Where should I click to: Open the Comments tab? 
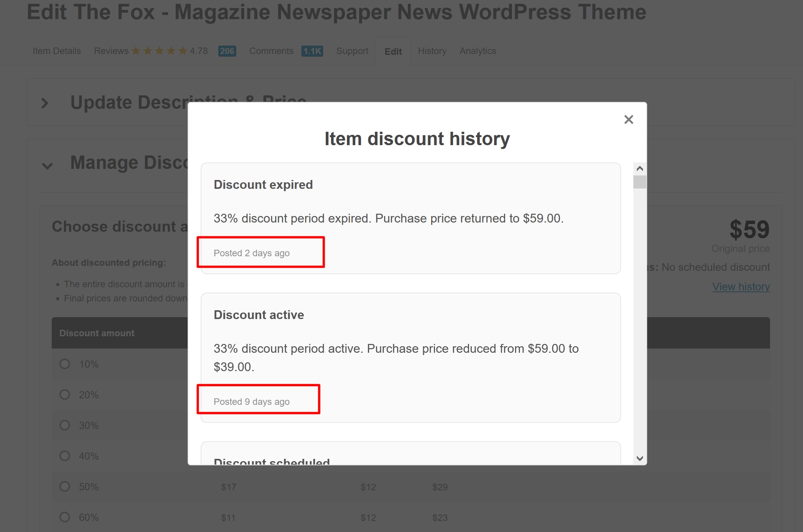click(x=271, y=51)
